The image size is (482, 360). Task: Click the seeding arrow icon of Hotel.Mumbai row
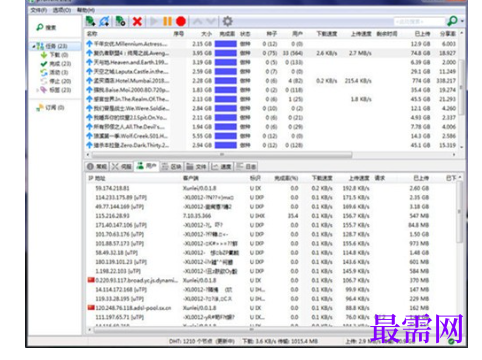tap(89, 81)
